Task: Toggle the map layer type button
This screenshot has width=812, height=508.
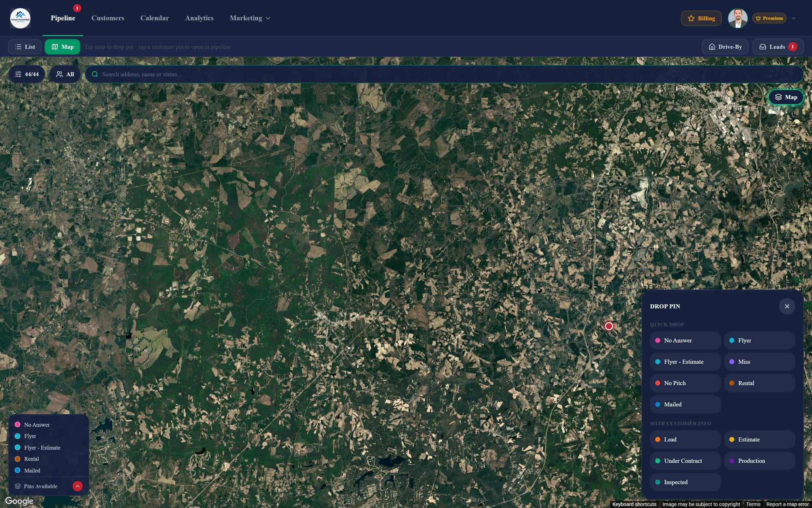Action: 786,97
